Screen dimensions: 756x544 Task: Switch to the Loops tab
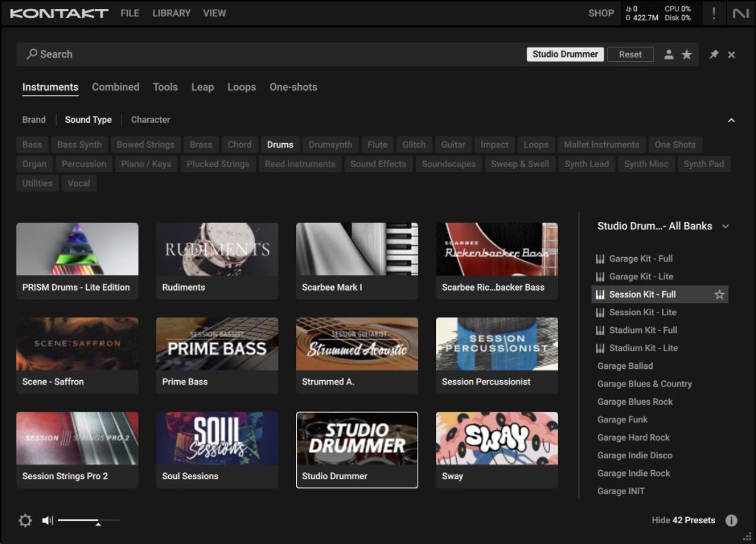[241, 88]
